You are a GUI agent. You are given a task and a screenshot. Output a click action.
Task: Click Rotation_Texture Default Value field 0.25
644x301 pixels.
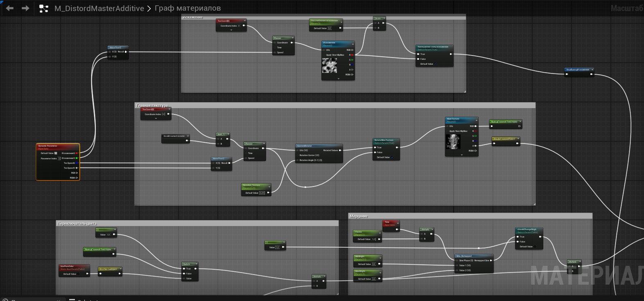click(262, 193)
